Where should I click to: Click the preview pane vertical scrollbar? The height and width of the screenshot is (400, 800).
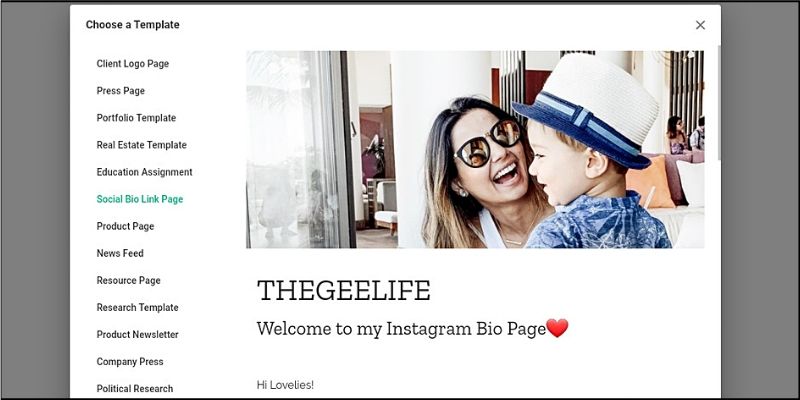[719, 102]
